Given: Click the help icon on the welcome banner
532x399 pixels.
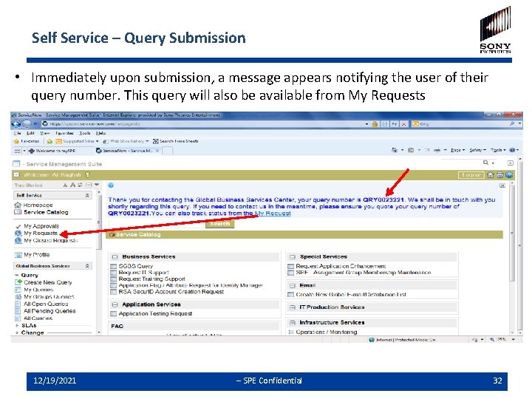Looking at the screenshot, I should [509, 175].
